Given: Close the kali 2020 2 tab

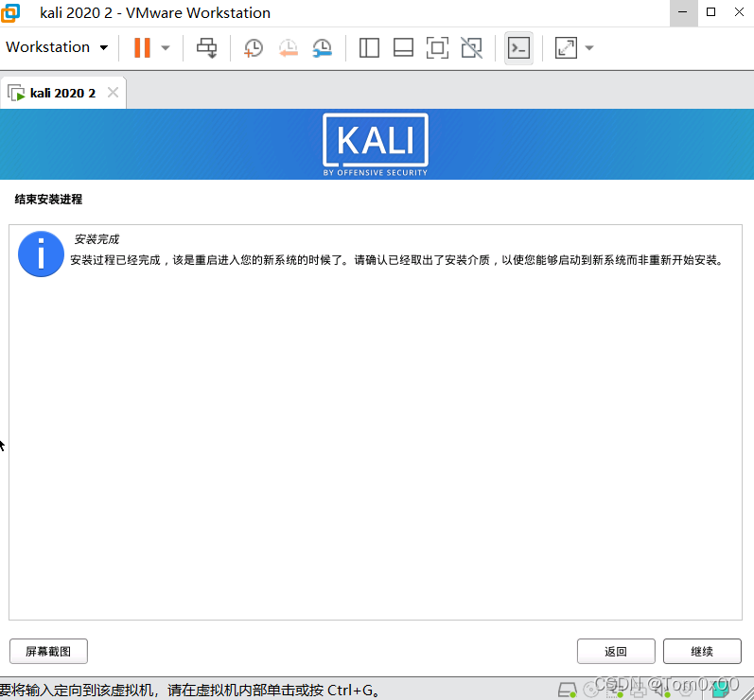Looking at the screenshot, I should [x=113, y=93].
